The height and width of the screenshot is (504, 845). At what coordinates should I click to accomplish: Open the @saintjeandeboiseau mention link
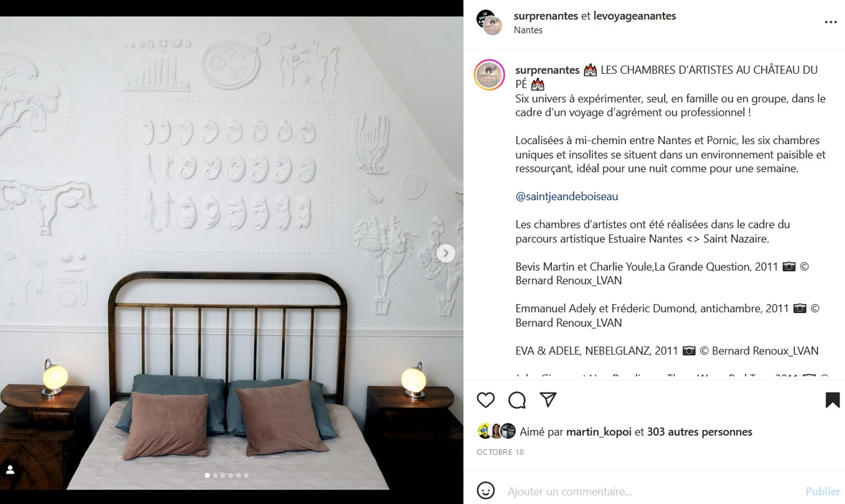click(x=567, y=196)
